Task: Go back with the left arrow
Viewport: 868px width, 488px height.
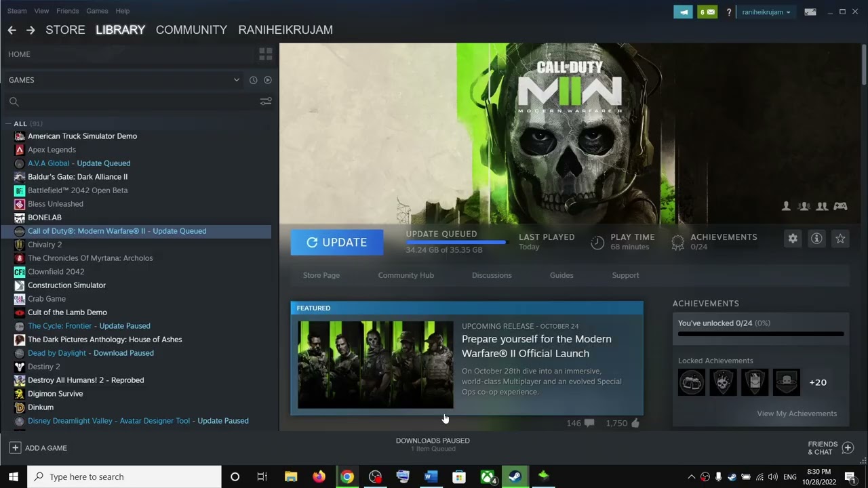Action: pyautogui.click(x=12, y=30)
